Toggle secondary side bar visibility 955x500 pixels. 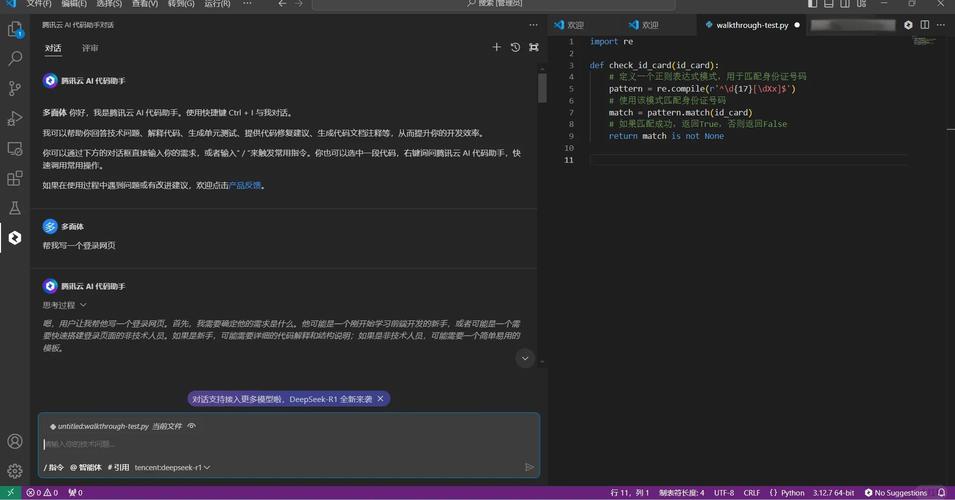tap(845, 4)
